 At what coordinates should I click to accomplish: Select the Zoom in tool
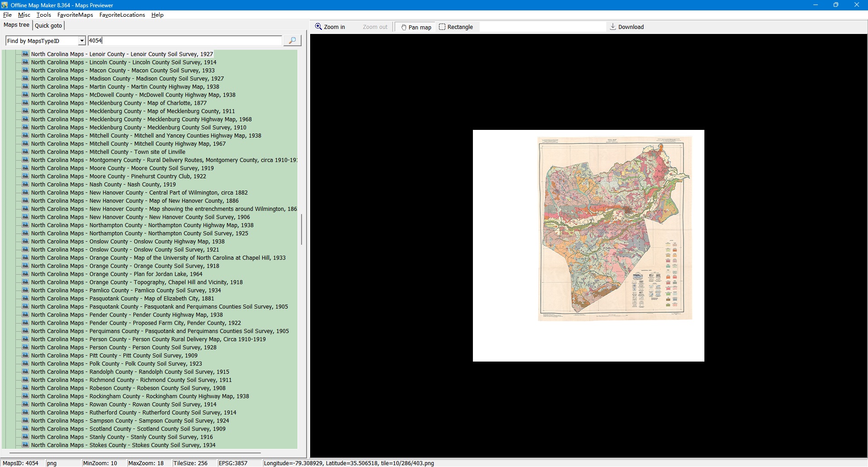330,27
